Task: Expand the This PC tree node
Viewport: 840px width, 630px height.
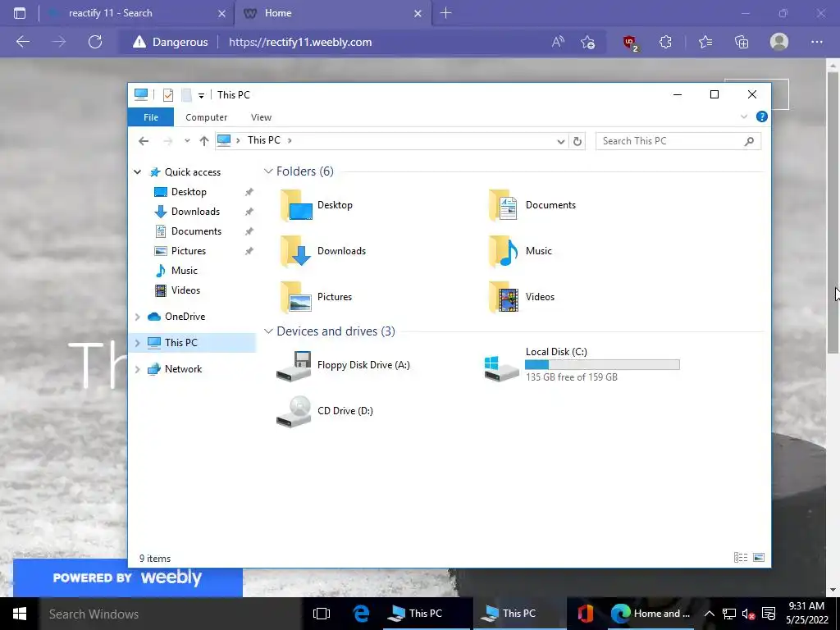Action: pos(137,344)
